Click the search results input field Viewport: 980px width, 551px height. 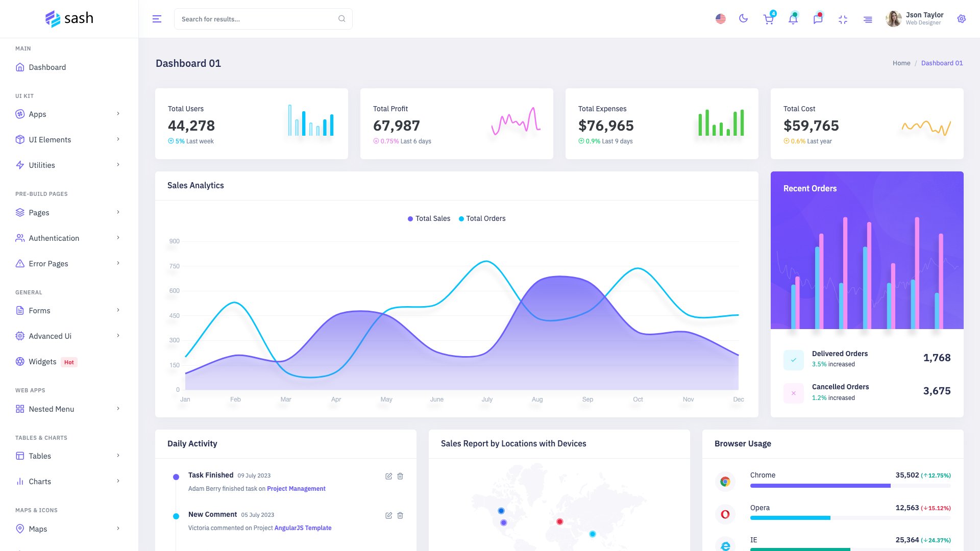pyautogui.click(x=255, y=18)
